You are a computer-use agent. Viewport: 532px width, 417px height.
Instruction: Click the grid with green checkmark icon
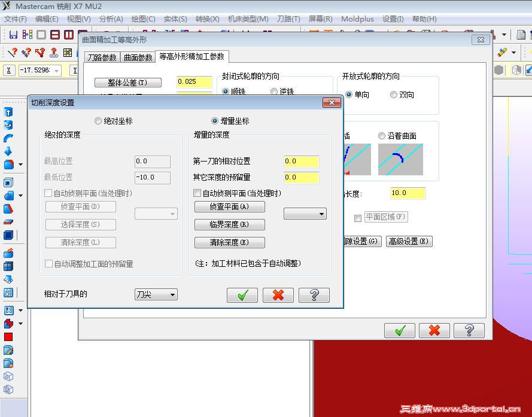[68, 53]
